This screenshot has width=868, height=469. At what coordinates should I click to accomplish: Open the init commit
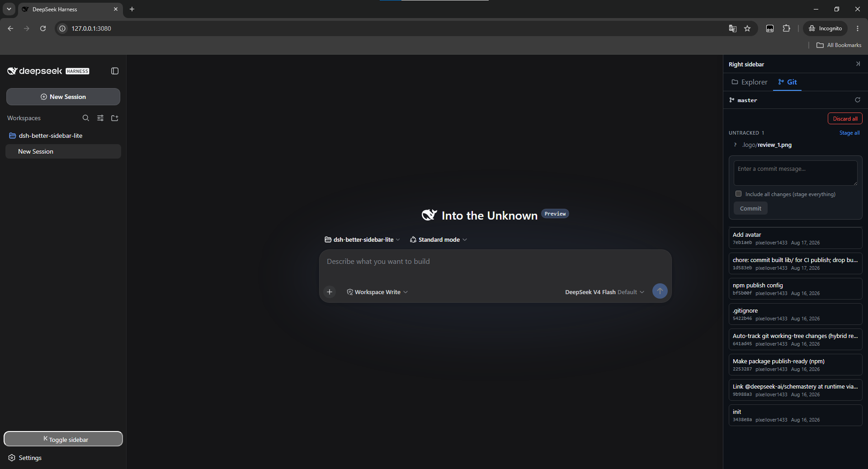[x=796, y=415]
